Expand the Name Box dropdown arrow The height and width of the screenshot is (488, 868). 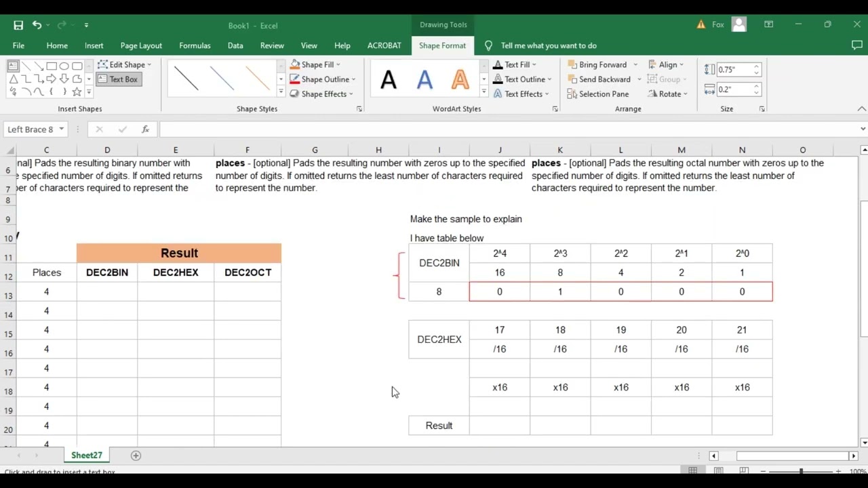(61, 129)
